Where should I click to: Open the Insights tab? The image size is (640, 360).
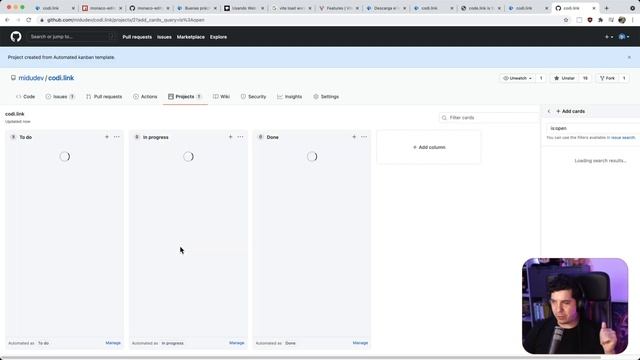(289, 97)
